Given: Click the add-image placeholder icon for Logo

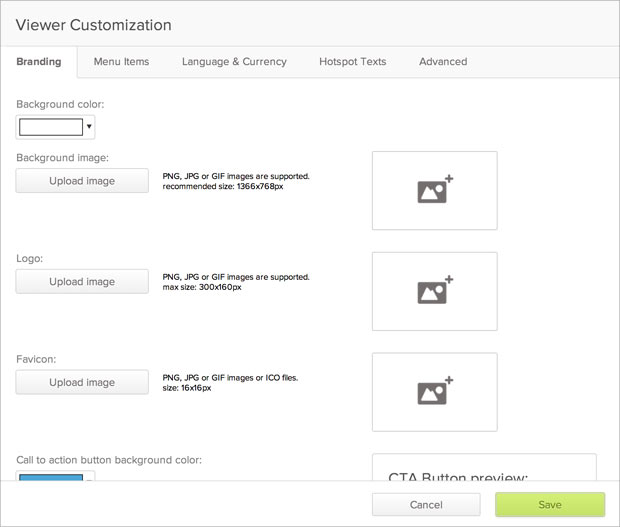Looking at the screenshot, I should coord(435,291).
